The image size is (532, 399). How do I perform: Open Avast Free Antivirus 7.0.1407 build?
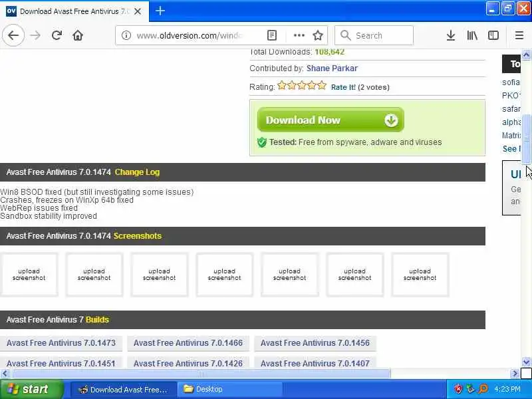point(315,363)
